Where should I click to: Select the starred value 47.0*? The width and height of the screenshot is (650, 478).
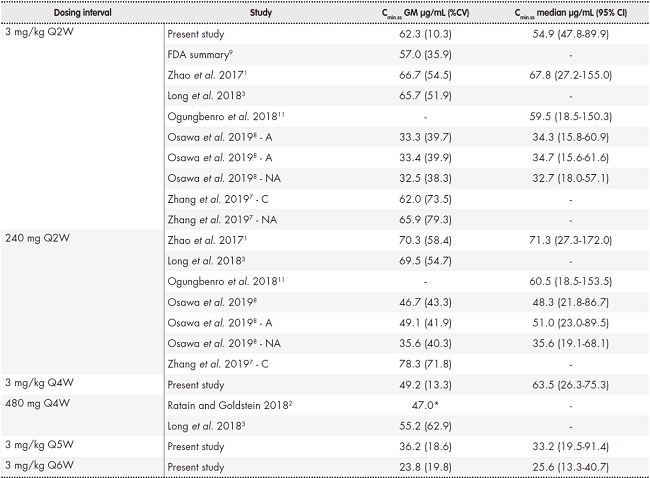click(x=414, y=403)
